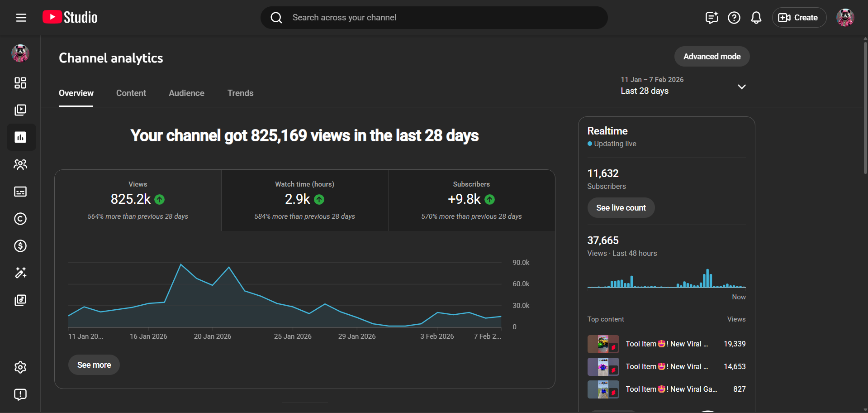Switch to the Content tab

pos(131,93)
